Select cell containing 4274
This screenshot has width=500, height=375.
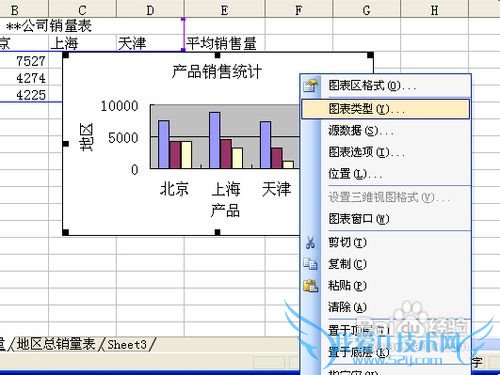click(24, 78)
